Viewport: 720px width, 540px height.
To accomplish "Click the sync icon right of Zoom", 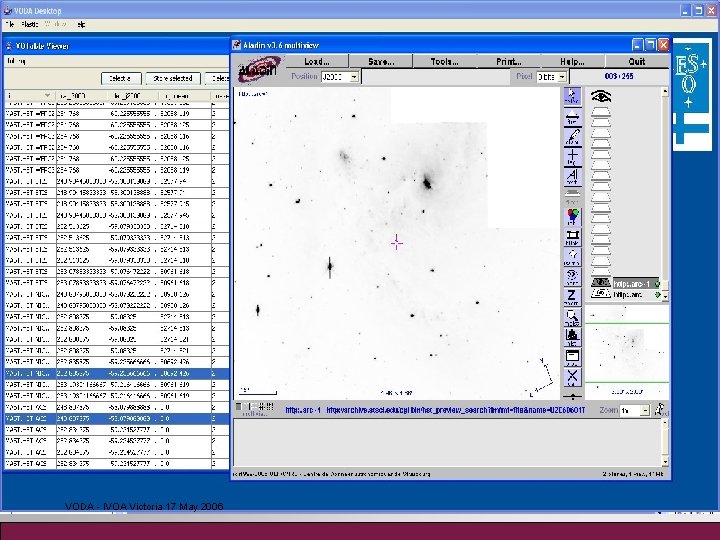I will [x=662, y=410].
